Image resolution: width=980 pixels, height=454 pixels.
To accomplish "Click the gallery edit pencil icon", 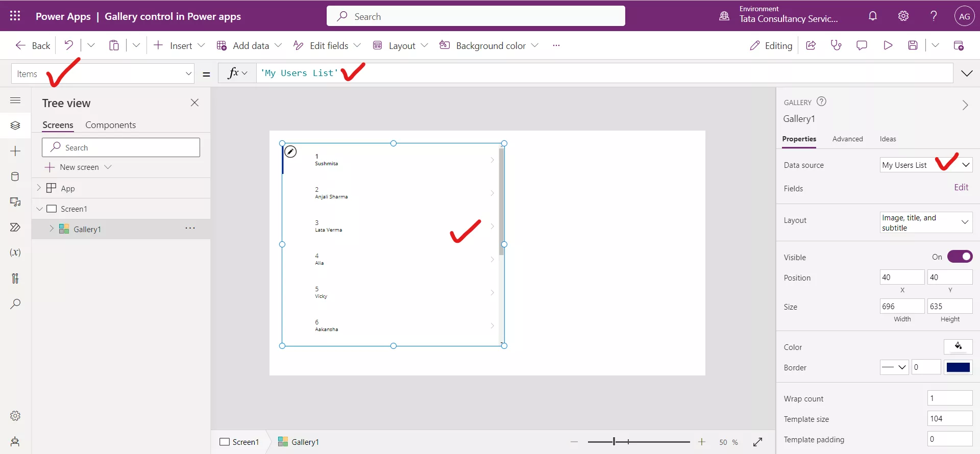I will tap(290, 152).
